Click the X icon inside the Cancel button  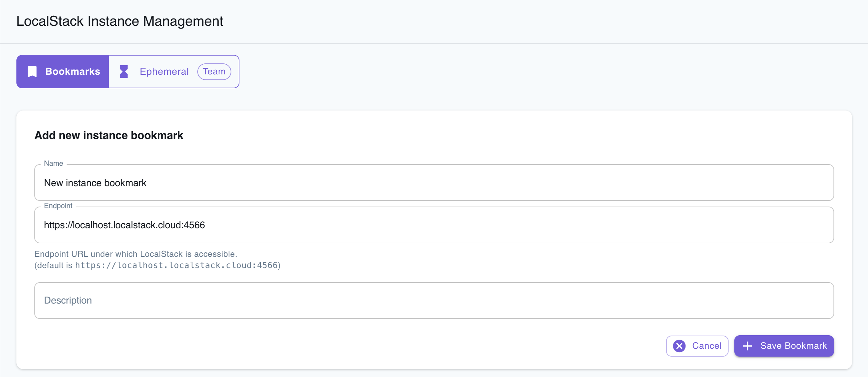click(x=680, y=346)
